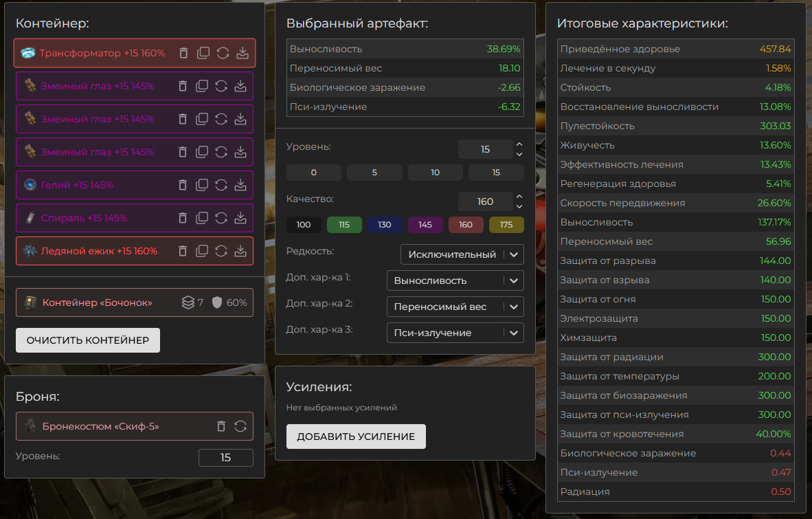Open the Контейнер «Бочонок» selector
The width and height of the screenshot is (812, 519).
(x=135, y=302)
